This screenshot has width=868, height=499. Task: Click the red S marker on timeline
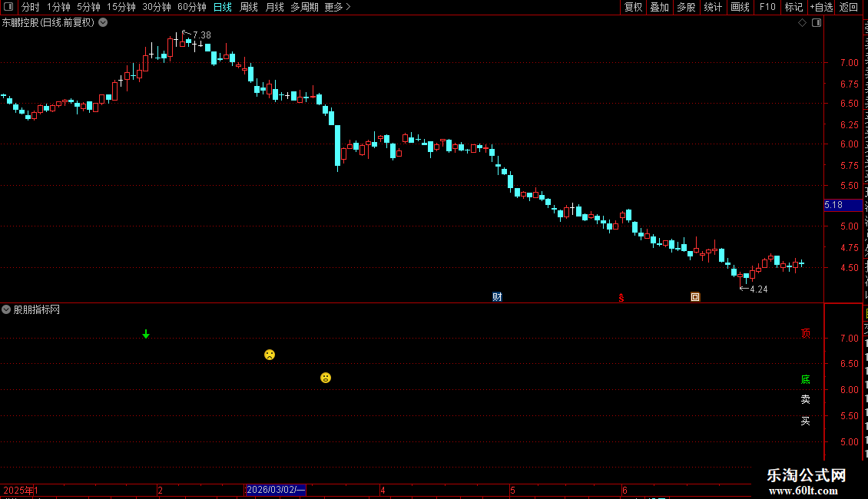(621, 298)
